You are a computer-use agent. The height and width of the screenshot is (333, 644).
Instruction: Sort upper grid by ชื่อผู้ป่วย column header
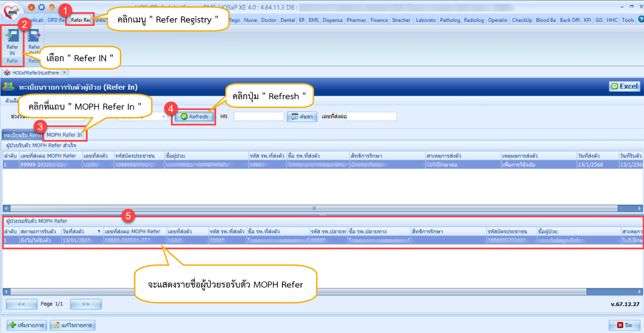tap(206, 156)
